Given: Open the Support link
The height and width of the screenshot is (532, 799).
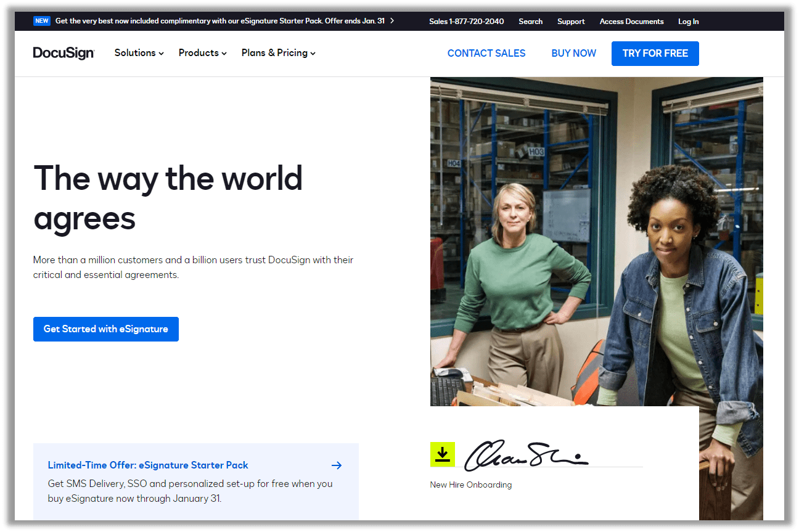Looking at the screenshot, I should (x=571, y=21).
